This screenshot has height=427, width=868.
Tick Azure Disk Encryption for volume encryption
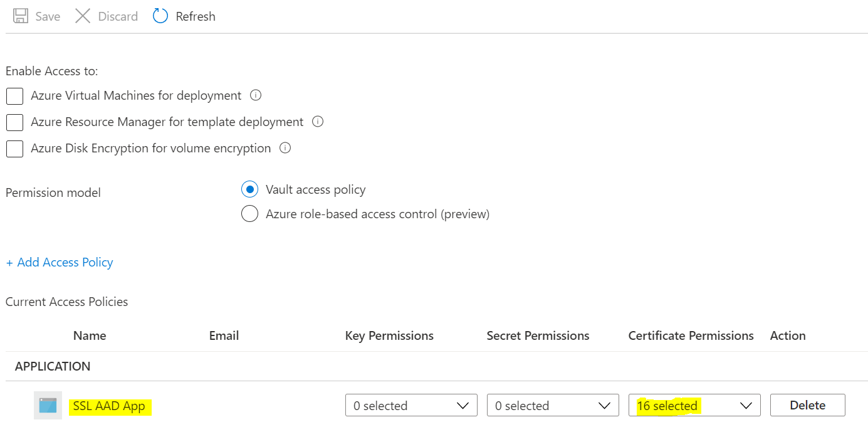pyautogui.click(x=14, y=149)
